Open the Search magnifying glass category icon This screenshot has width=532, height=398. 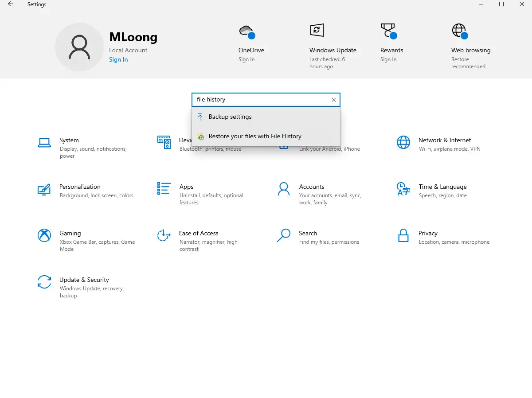(x=284, y=235)
